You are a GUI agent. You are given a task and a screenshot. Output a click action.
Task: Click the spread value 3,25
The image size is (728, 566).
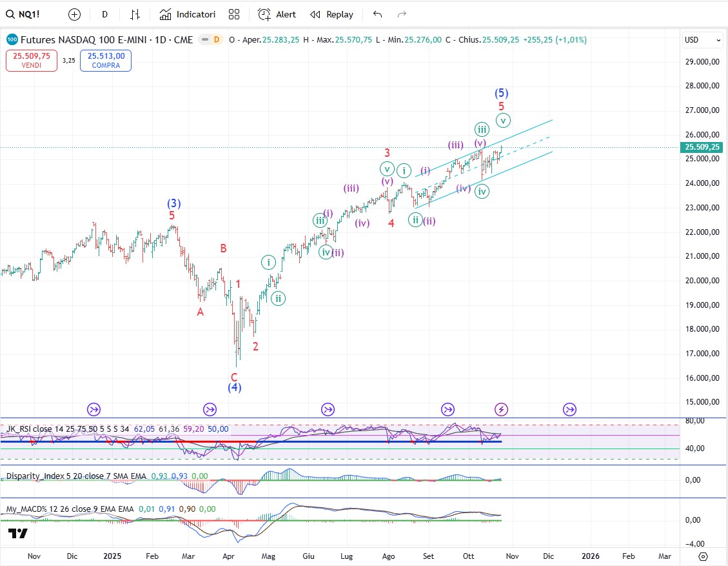69,61
